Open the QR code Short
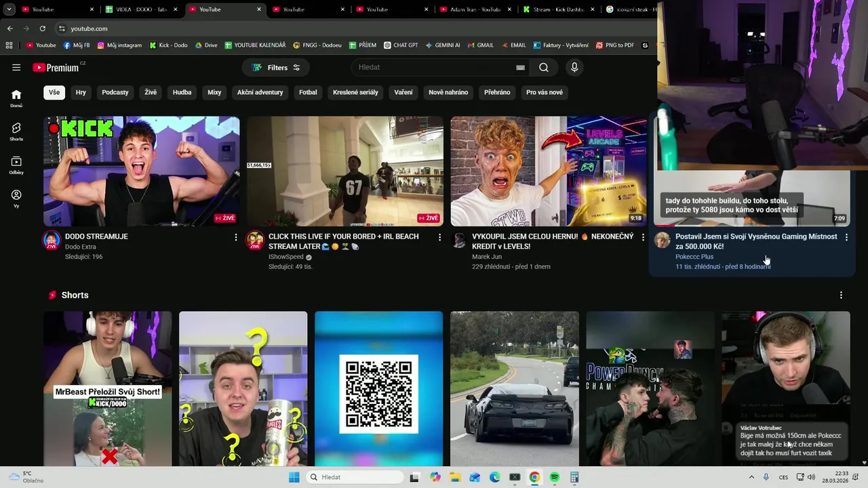This screenshot has height=488, width=868. (x=379, y=389)
